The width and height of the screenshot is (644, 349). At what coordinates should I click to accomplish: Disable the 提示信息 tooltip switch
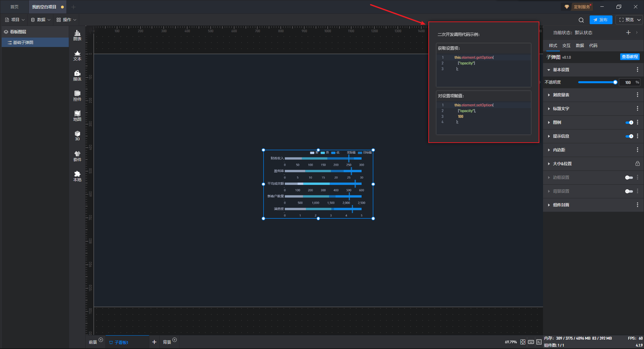629,136
